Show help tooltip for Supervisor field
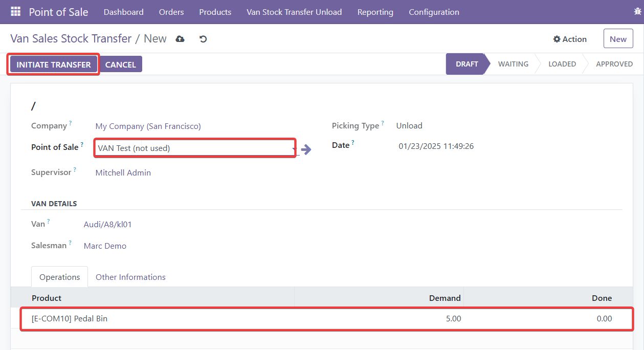Viewport: 644px width, 350px height. [75, 169]
